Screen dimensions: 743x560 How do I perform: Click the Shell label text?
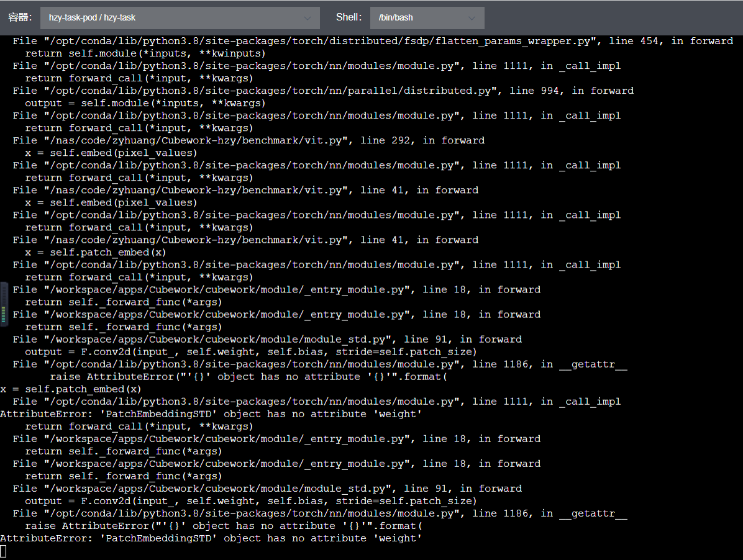coord(349,17)
